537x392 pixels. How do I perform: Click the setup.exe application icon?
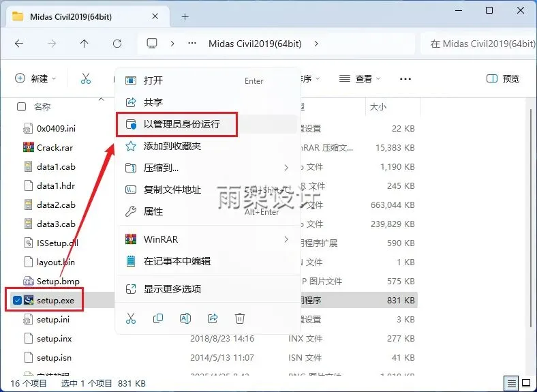(29, 301)
